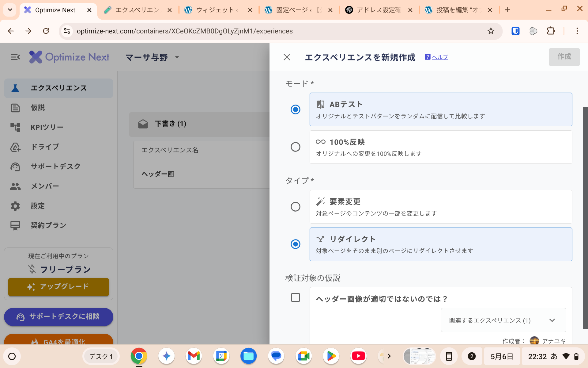Open the Files app from the shelf
The height and width of the screenshot is (368, 588).
(x=248, y=356)
